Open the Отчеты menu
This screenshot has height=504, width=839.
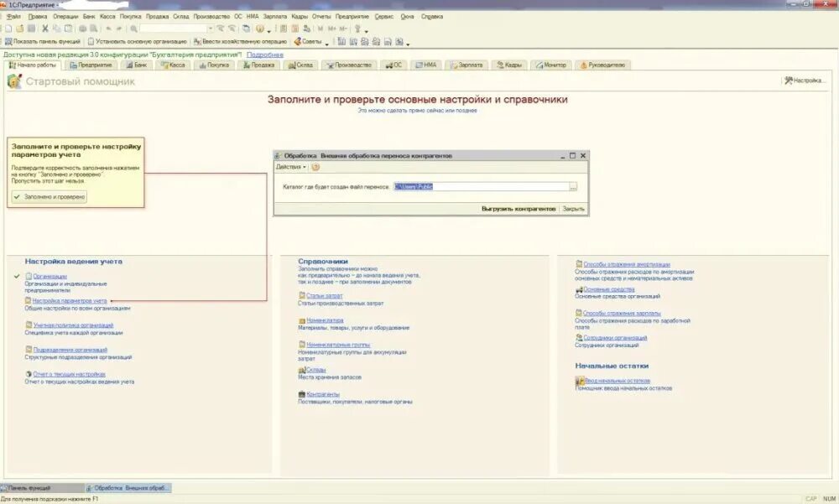pos(321,17)
